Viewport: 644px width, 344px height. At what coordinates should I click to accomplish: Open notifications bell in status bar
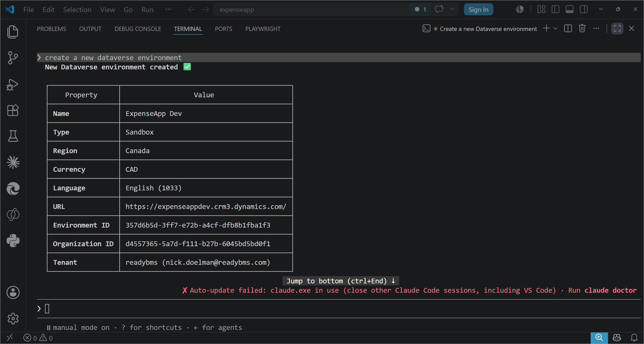coord(634,338)
